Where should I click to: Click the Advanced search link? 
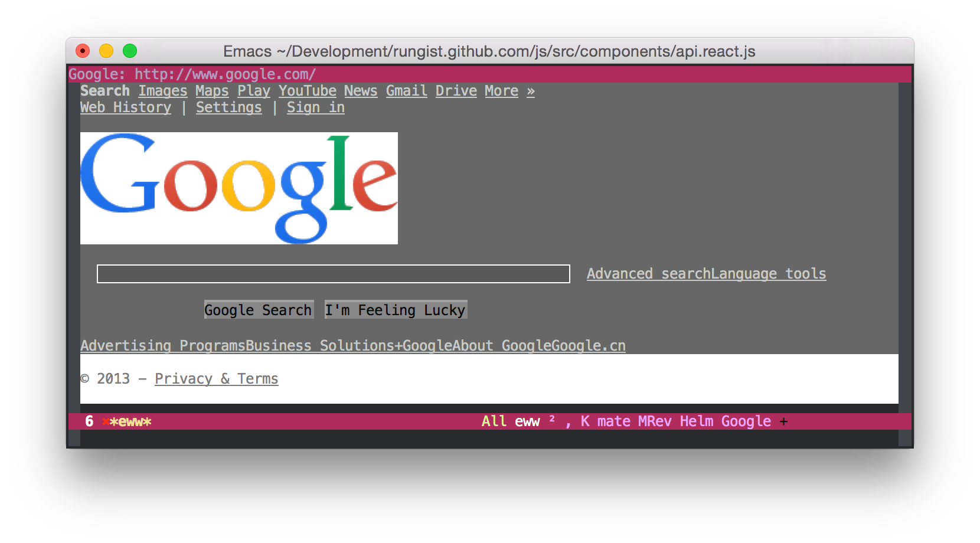coord(649,274)
